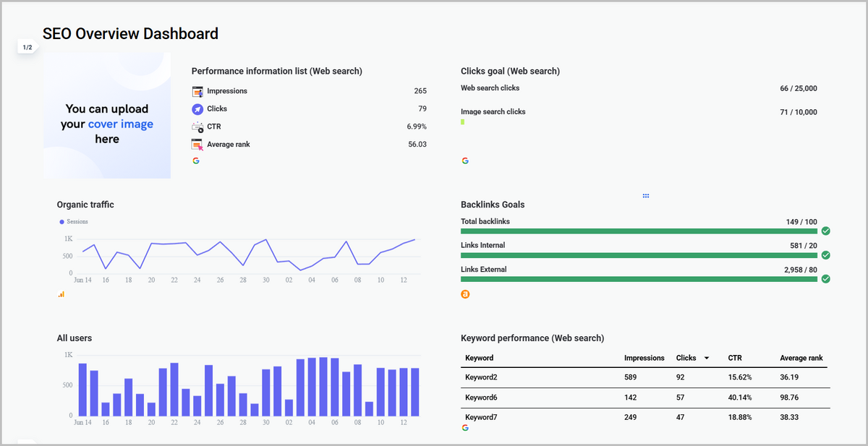Click the Google icon in Clicks goal card
The image size is (868, 446).
click(465, 160)
